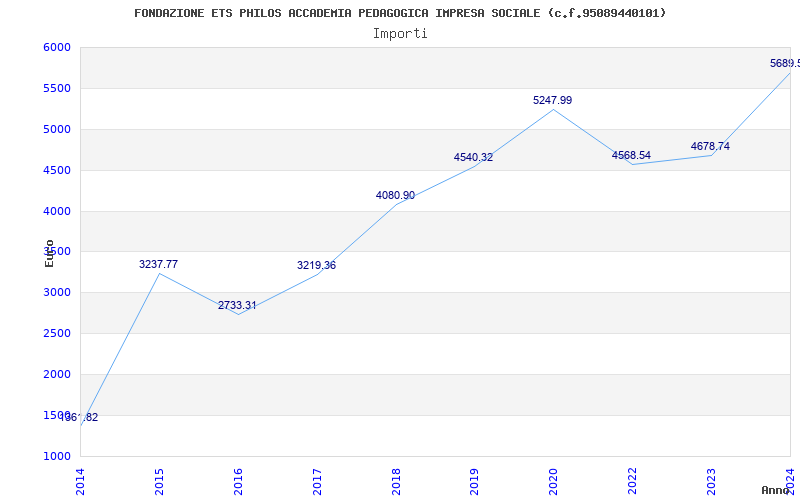
Task: Select data label 4080.90
Action: pos(395,195)
